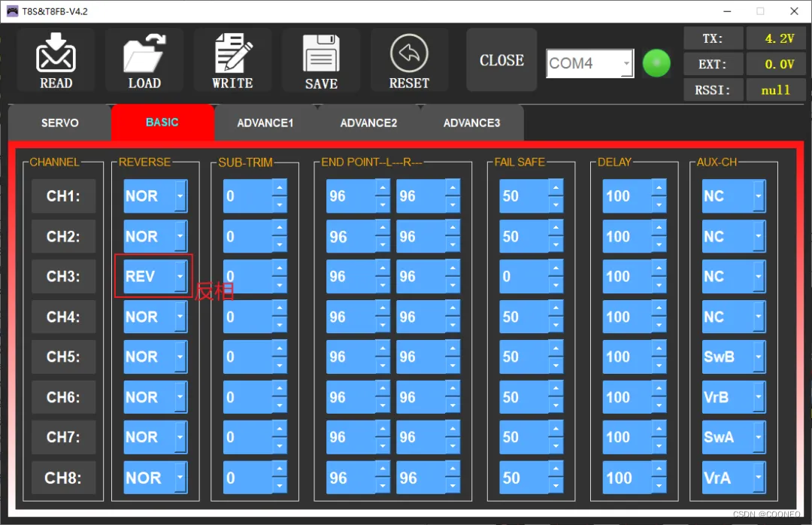Select the BASIC tab

coord(162,123)
